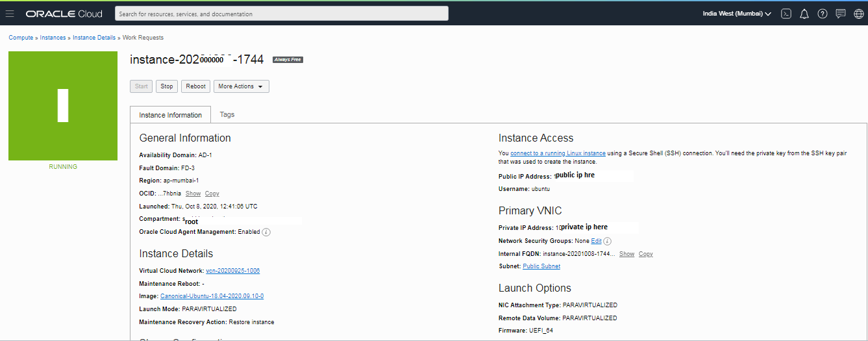Show the full Internal FQDN
868x341 pixels.
click(626, 254)
